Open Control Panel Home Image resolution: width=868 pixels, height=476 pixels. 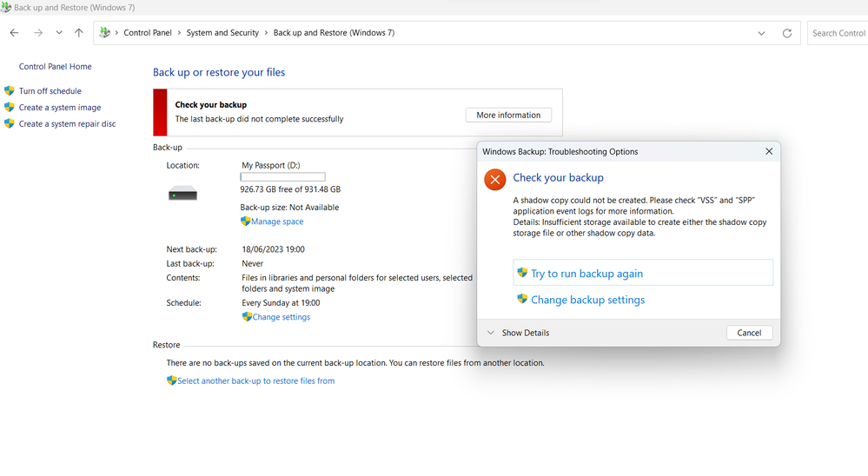pos(56,66)
